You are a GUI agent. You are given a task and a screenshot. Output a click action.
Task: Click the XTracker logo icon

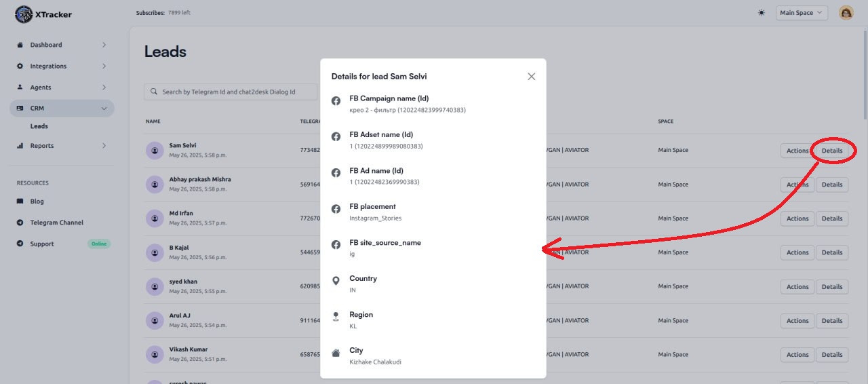coord(24,14)
